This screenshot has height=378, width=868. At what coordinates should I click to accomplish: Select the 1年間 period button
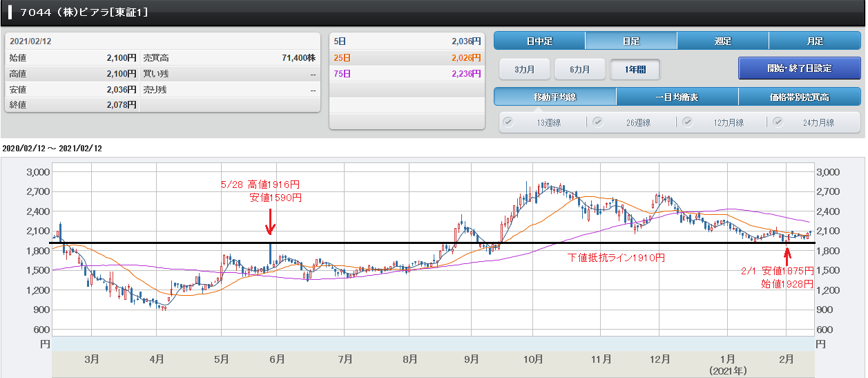point(635,69)
